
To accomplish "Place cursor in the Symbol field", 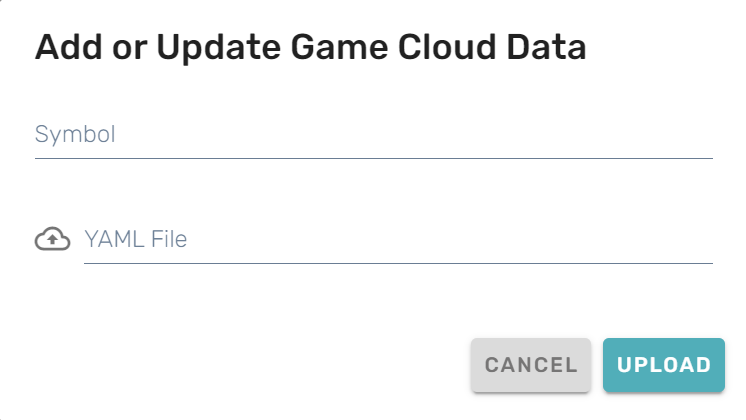I will pos(373,135).
